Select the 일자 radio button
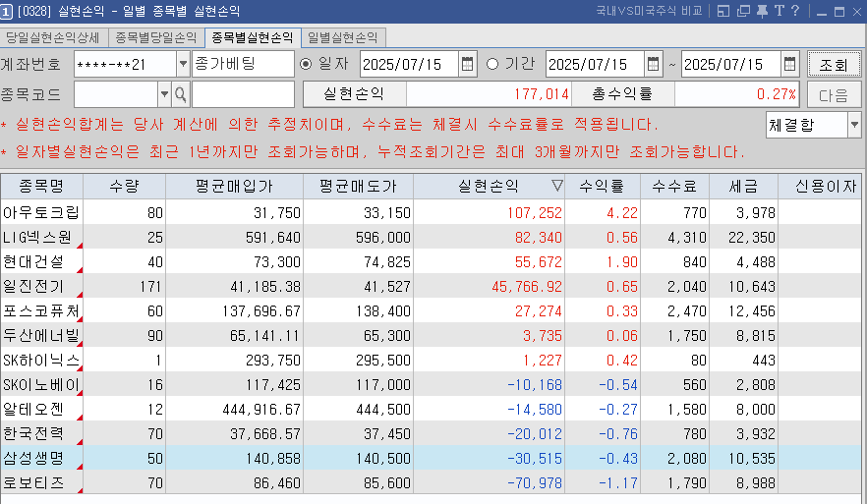Viewport: 867px width, 504px height. pyautogui.click(x=306, y=65)
